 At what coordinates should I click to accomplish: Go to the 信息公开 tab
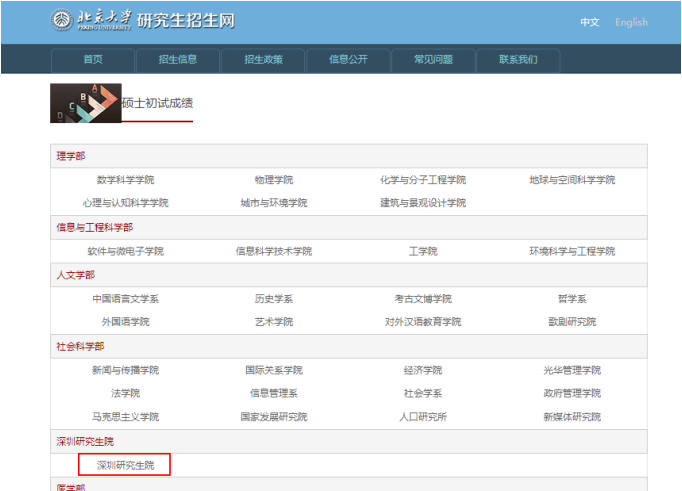click(348, 60)
